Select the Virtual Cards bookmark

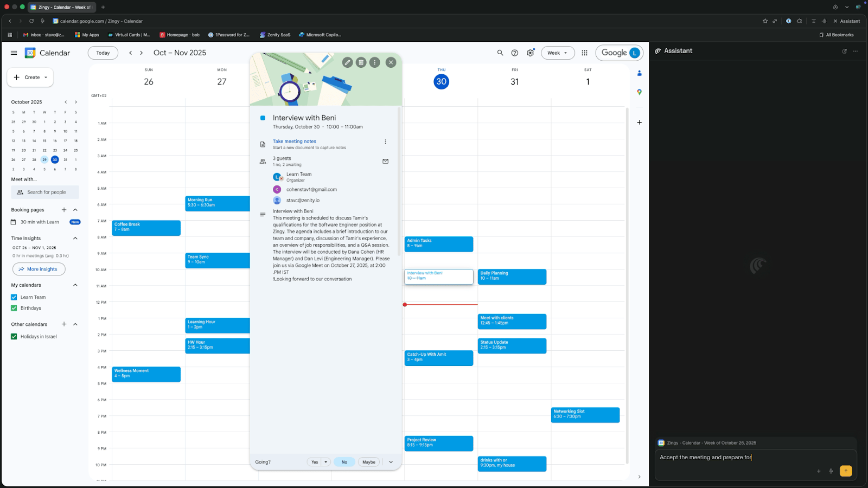coord(129,35)
